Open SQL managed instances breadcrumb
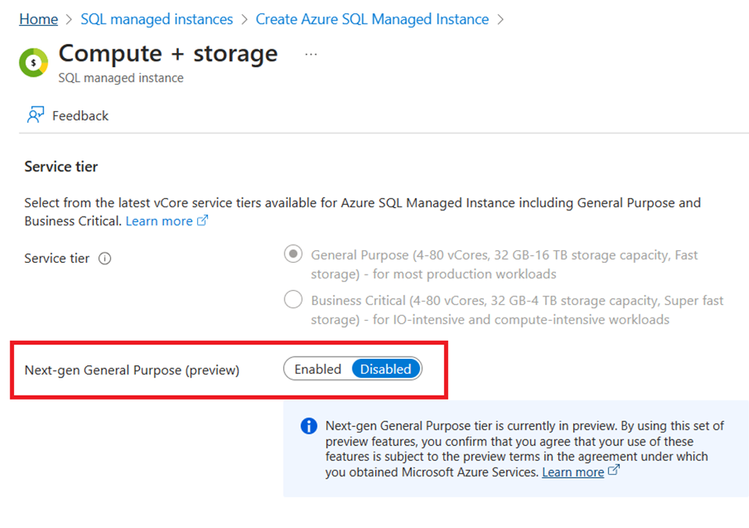Viewport: 749px width, 528px height. pos(156,19)
